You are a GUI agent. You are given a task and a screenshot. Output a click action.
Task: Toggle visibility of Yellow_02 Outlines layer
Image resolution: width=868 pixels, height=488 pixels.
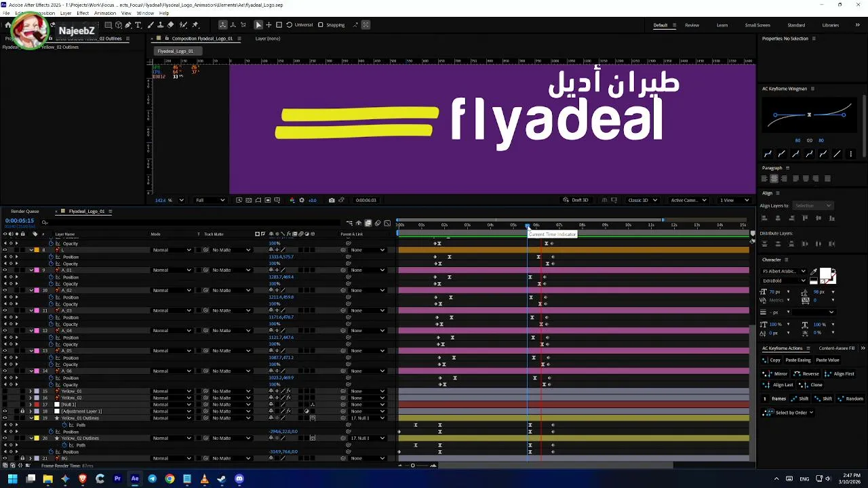pyautogui.click(x=5, y=438)
